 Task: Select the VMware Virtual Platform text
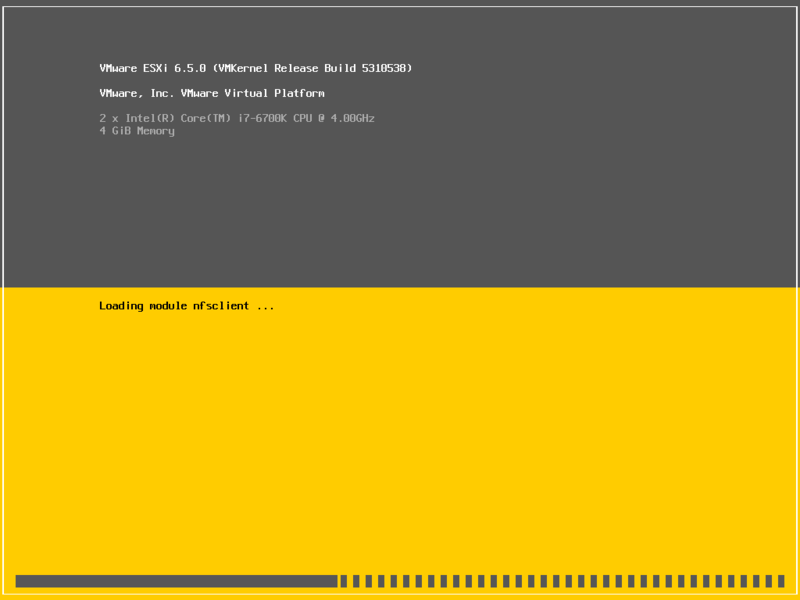[x=253, y=93]
